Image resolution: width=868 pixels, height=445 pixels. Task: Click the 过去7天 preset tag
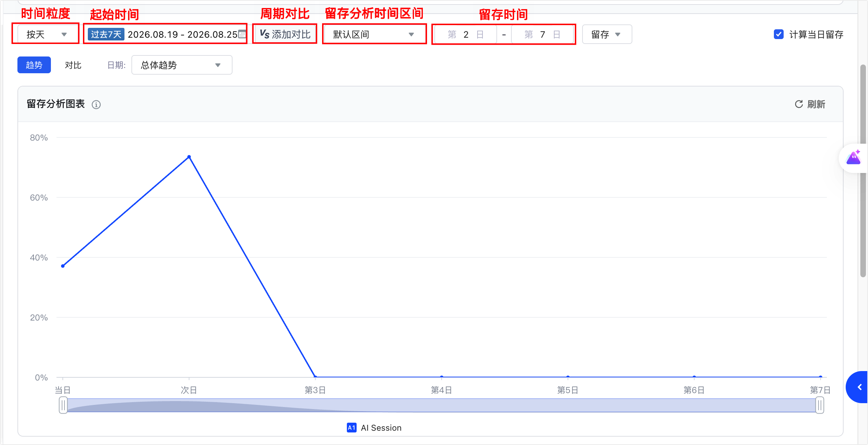tap(106, 34)
